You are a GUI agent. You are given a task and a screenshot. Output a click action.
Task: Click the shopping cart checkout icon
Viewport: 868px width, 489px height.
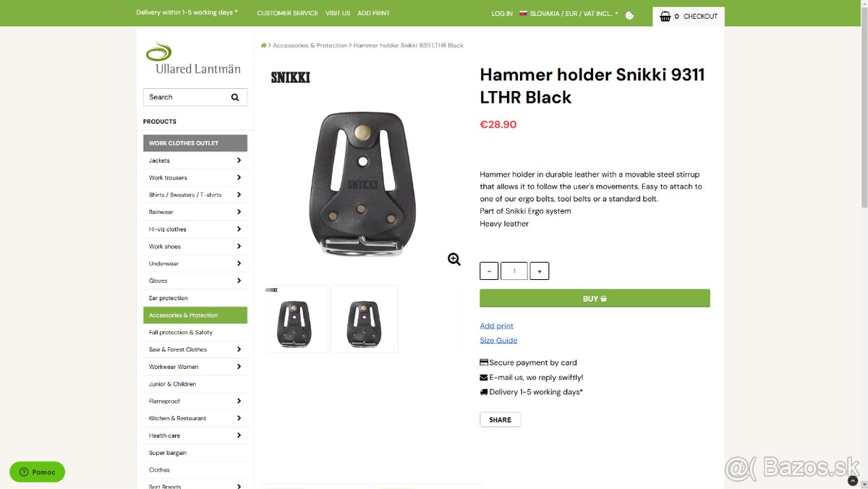pos(665,16)
